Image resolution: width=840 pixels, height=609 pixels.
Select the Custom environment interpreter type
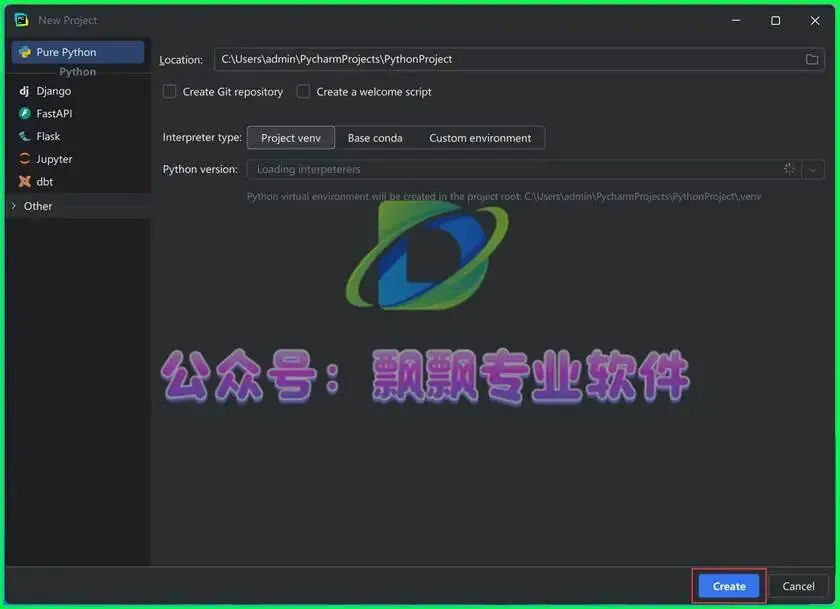point(480,138)
